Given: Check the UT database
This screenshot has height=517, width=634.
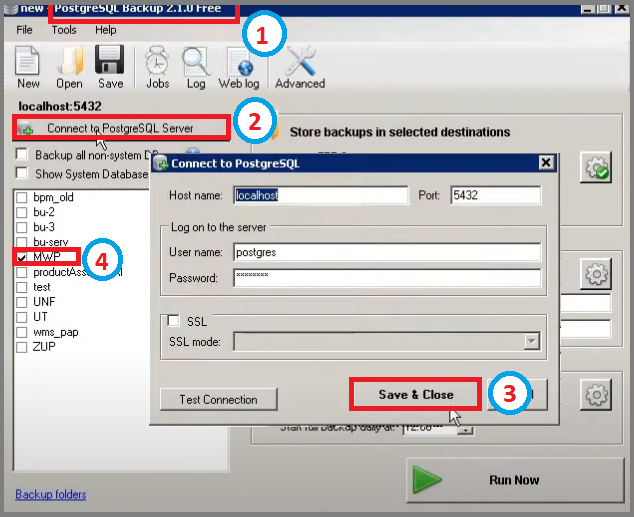Looking at the screenshot, I should (21, 317).
